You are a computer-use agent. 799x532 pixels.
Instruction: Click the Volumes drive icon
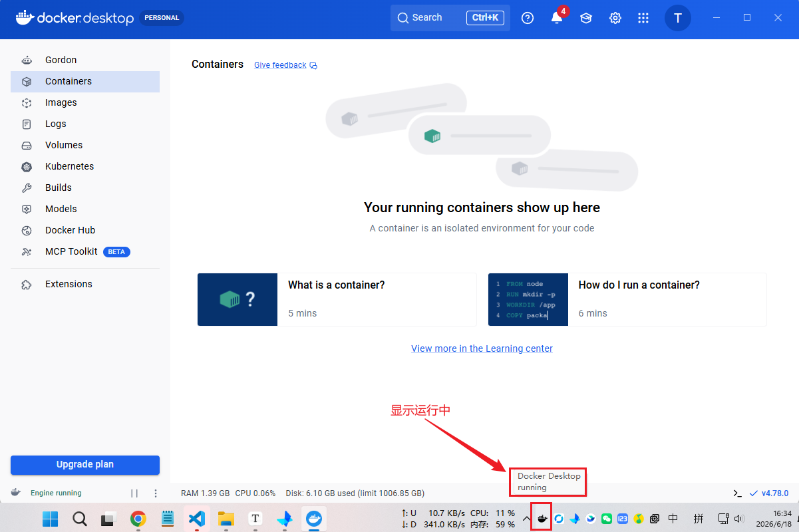[27, 145]
